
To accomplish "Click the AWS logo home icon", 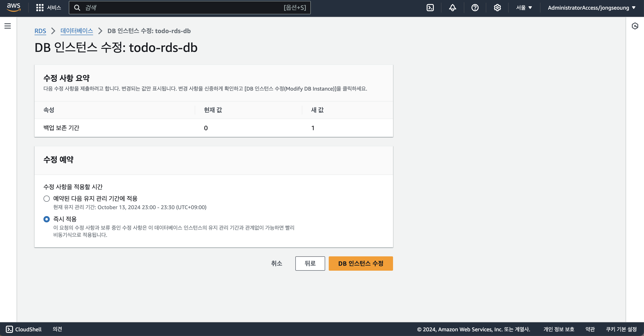I will coord(13,7).
